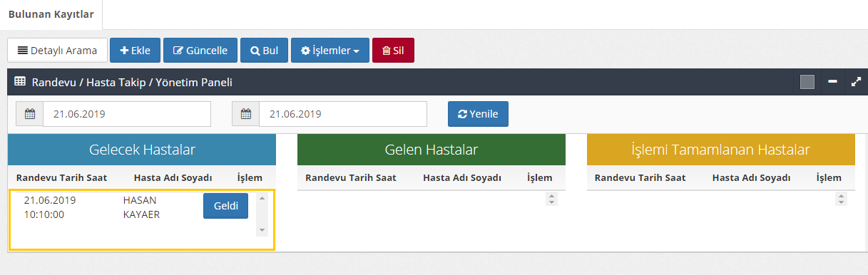Select appointment time 21.06.2019 10:10:00
The height and width of the screenshot is (275, 868).
(x=49, y=207)
